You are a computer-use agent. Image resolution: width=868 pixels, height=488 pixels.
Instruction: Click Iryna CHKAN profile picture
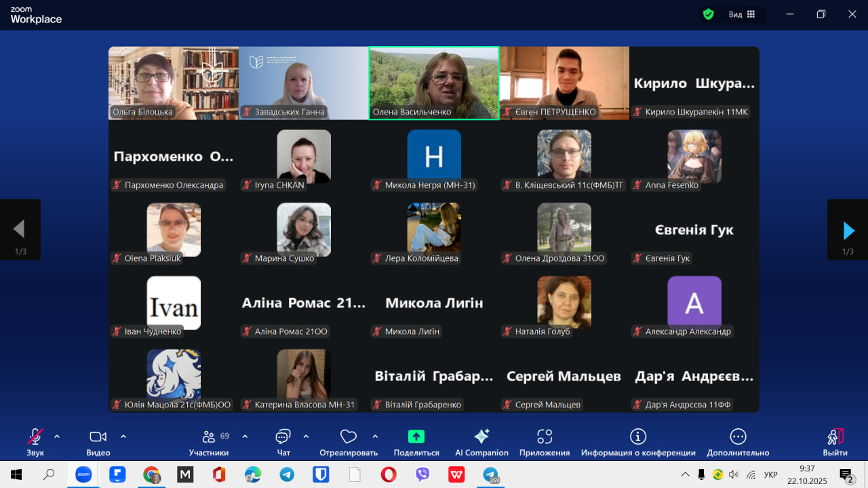click(x=304, y=157)
